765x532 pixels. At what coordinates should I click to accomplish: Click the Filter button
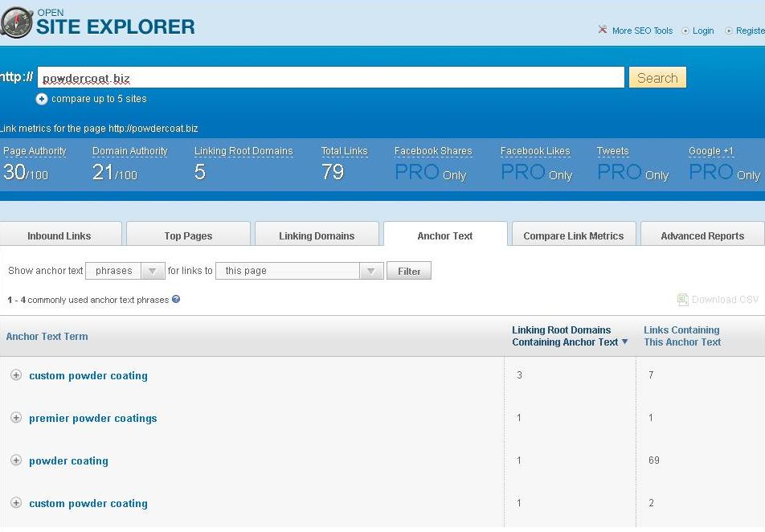[x=409, y=271]
